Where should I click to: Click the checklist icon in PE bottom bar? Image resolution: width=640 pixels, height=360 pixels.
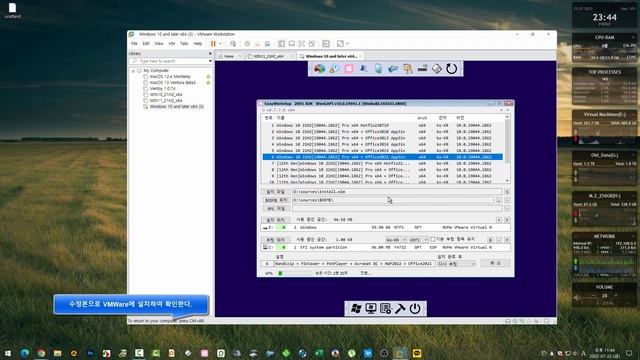coord(385,309)
